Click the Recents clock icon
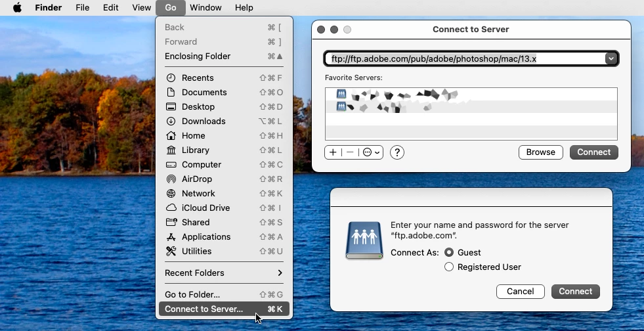 (x=171, y=77)
